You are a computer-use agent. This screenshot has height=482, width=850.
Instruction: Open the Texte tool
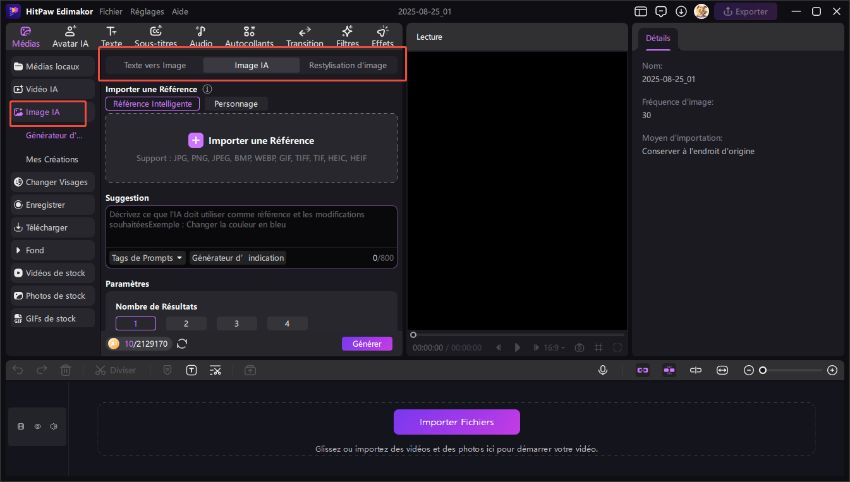(111, 37)
